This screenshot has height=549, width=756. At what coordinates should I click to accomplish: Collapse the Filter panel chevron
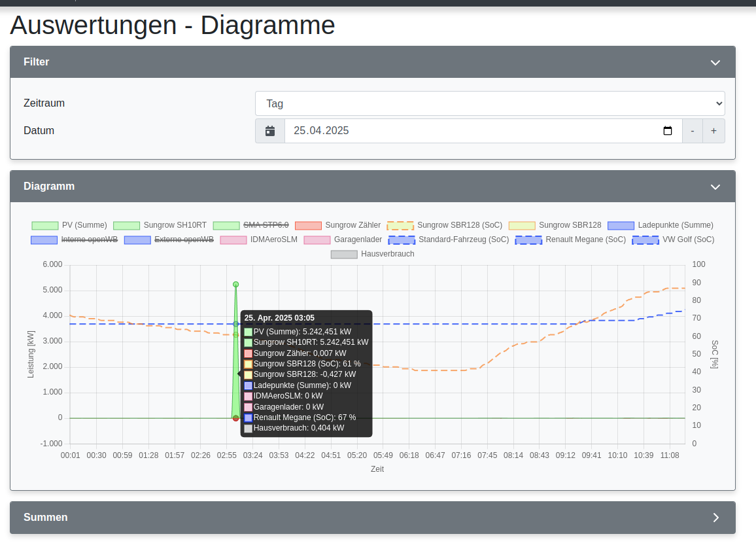[715, 63]
